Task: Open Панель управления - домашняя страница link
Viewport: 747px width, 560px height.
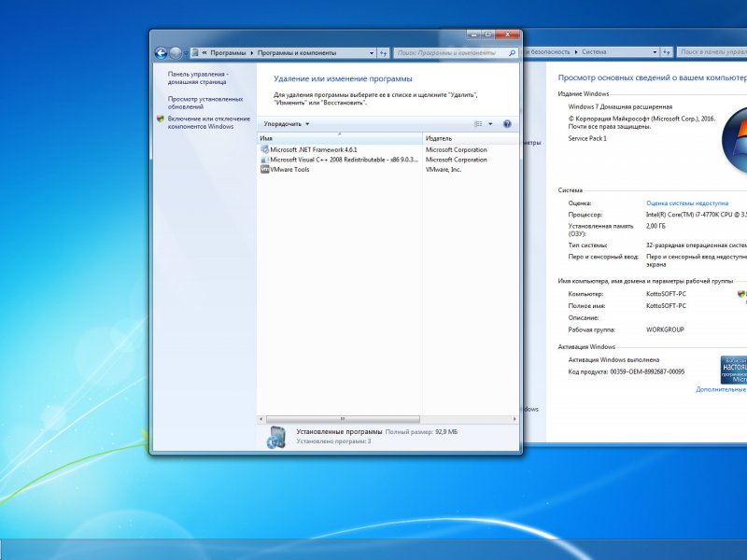Action: click(x=198, y=78)
